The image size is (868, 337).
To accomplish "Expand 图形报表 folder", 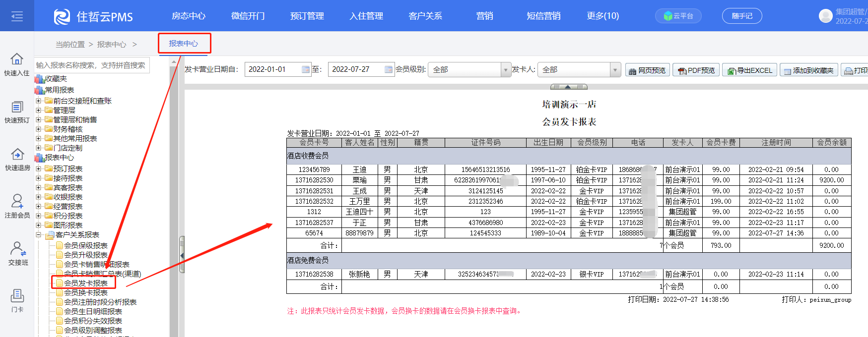I will (x=38, y=225).
